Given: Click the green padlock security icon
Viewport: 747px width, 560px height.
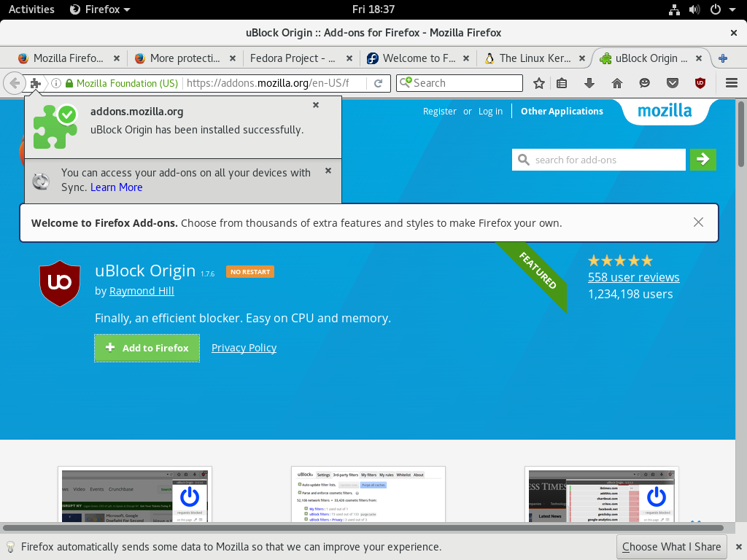Looking at the screenshot, I should (x=69, y=83).
